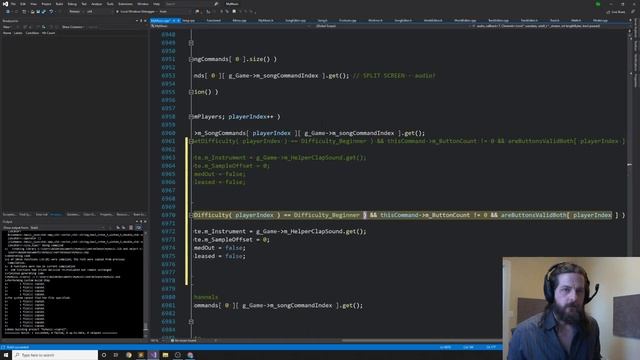Open the View menu
The height and width of the screenshot is (360, 640).
(x=33, y=4)
